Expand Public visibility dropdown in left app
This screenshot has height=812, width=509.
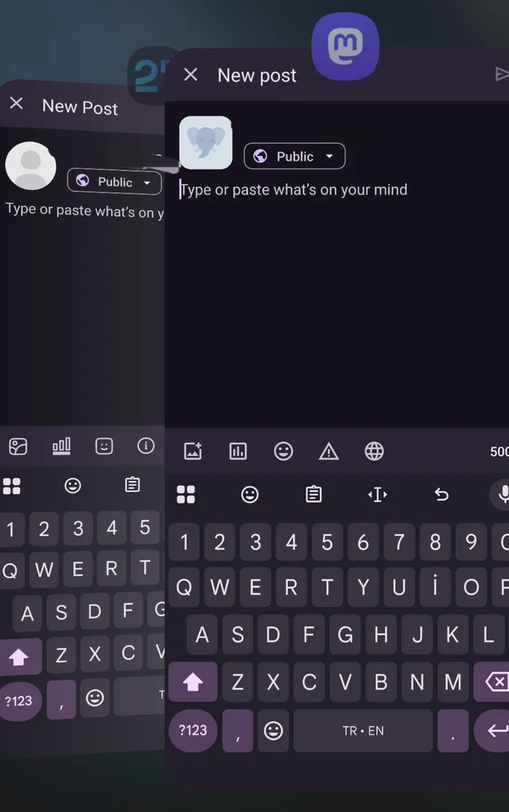click(x=115, y=182)
